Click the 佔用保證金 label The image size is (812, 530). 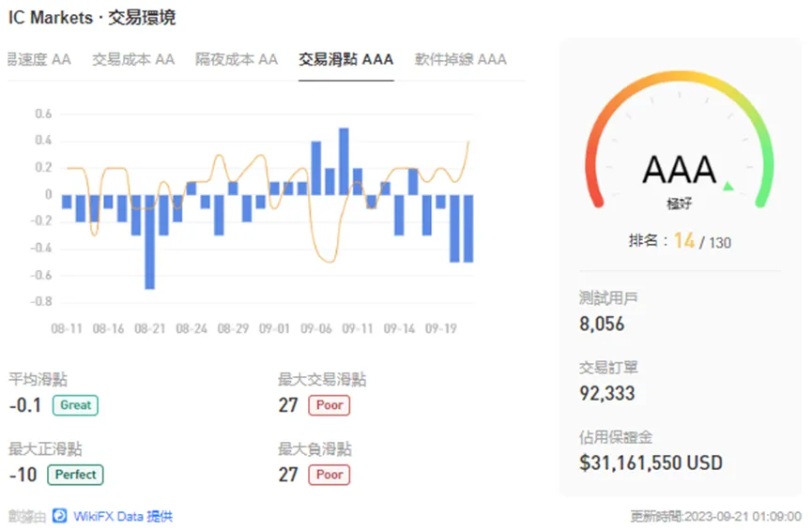click(x=616, y=437)
